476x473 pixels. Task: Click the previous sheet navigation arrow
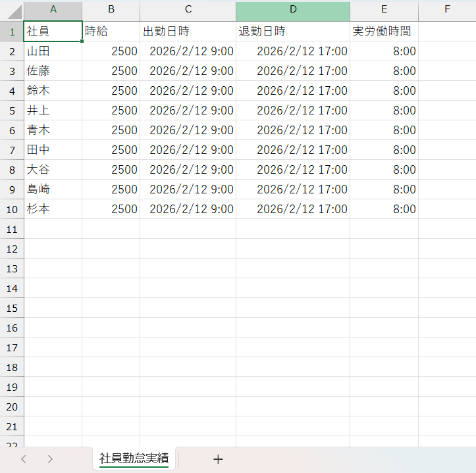pos(24,459)
